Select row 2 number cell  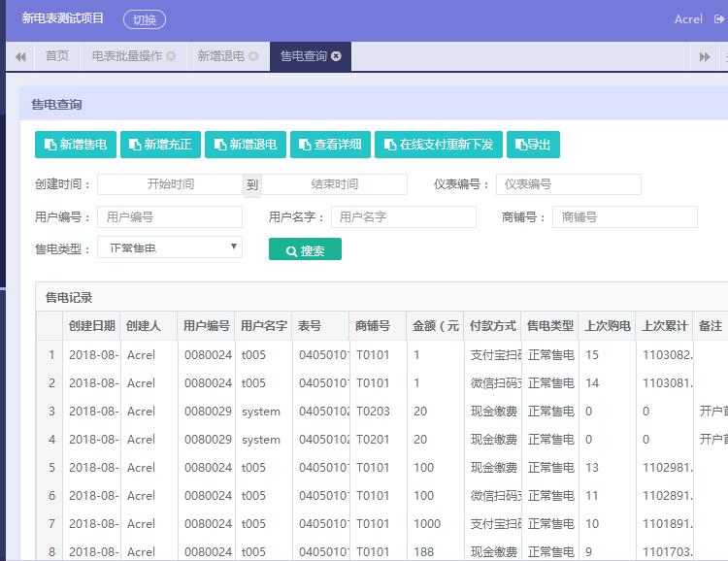[x=51, y=383]
